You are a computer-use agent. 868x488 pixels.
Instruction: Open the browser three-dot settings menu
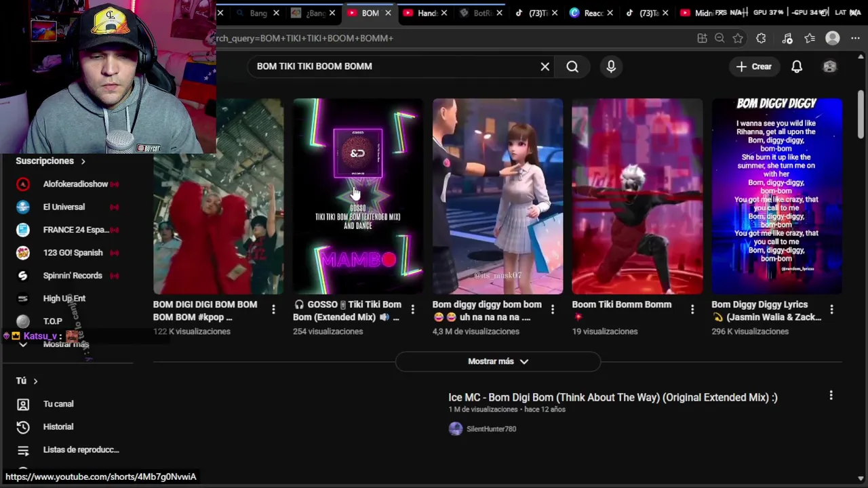coord(855,39)
